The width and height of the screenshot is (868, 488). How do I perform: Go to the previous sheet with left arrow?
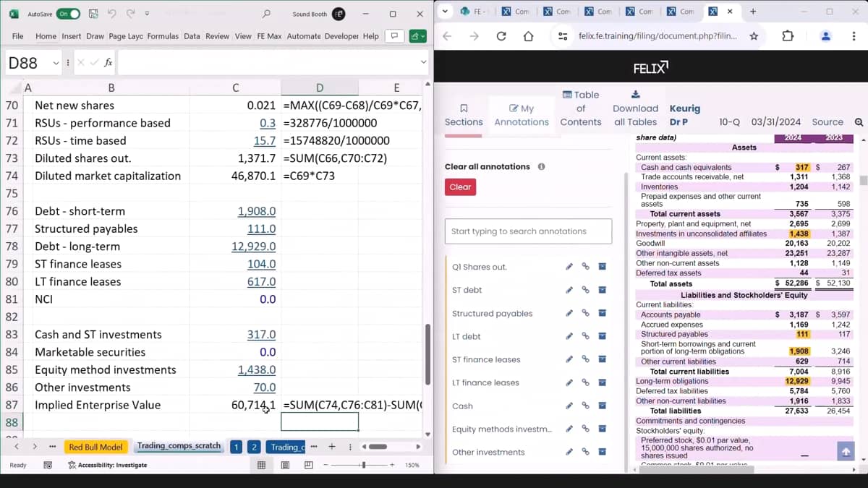(x=17, y=447)
